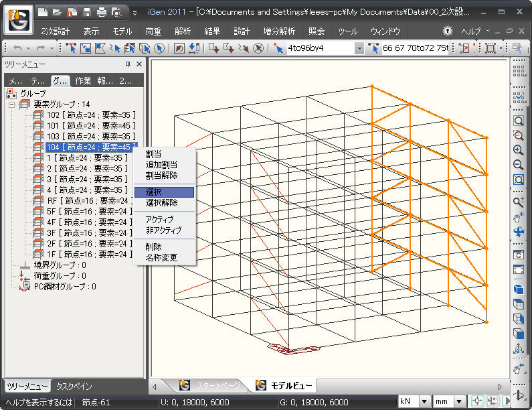Open the mm length unit dropdown

pyautogui.click(x=460, y=401)
